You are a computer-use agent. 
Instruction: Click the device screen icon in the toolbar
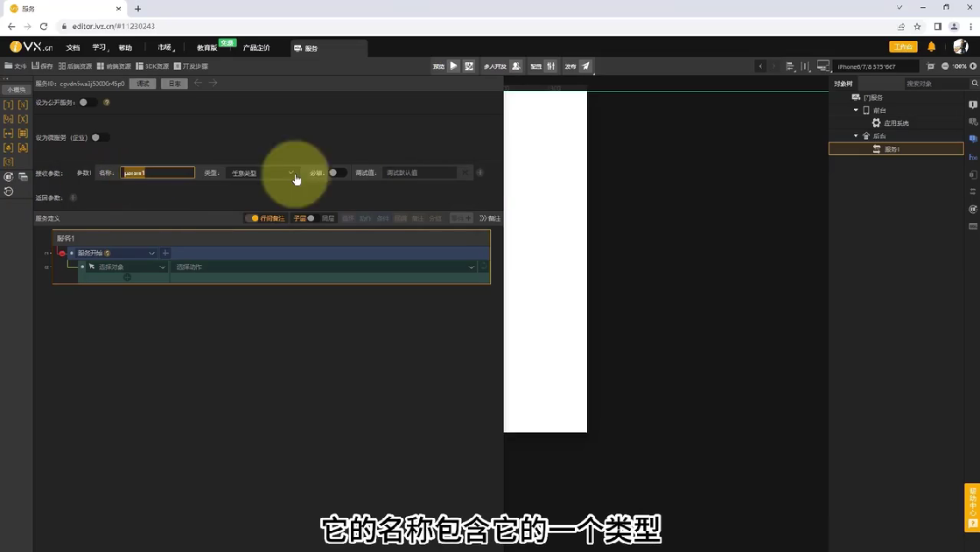(x=823, y=66)
